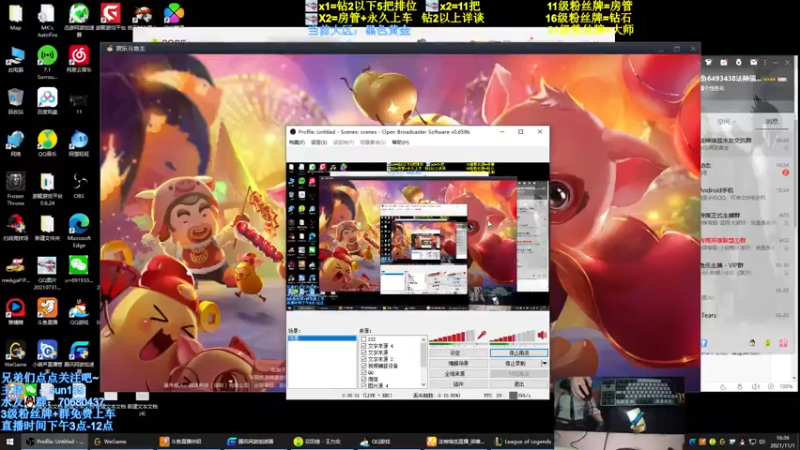The image size is (800, 450).
Task: Open the 斗鱼直播 desktop shortcut
Action: (47, 311)
